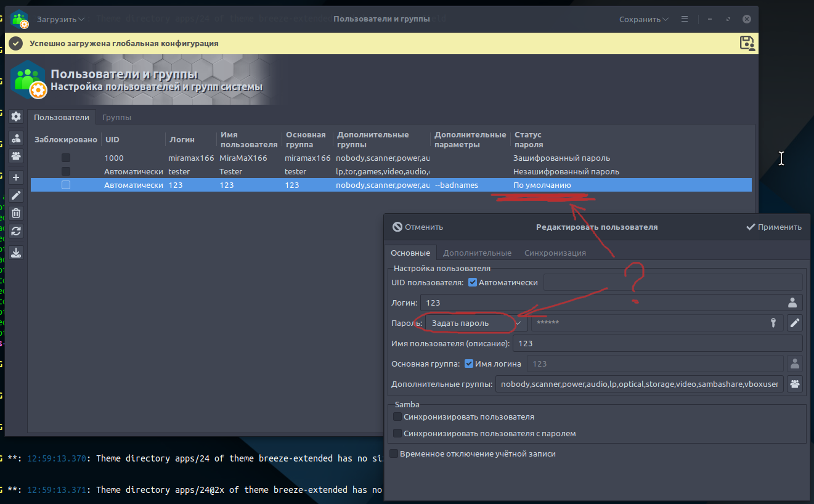Expand the Сохранить dropdown menu

[x=644, y=19]
